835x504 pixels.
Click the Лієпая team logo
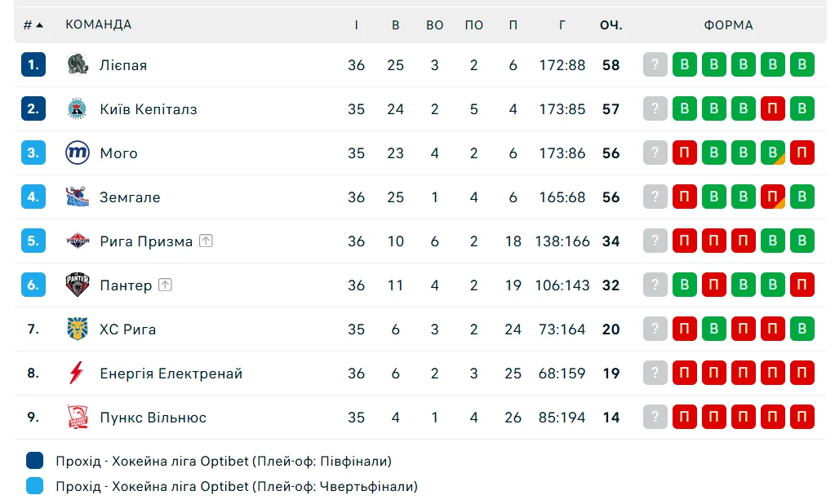(78, 64)
